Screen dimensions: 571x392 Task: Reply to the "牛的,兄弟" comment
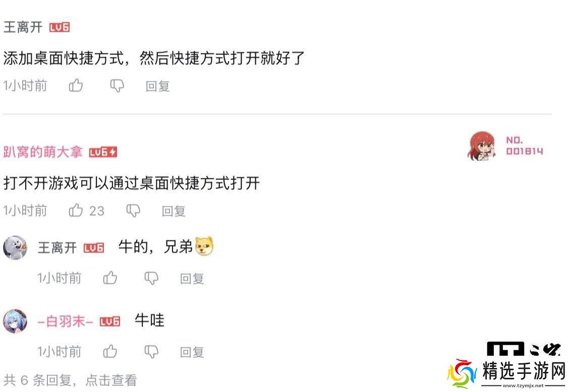(192, 279)
